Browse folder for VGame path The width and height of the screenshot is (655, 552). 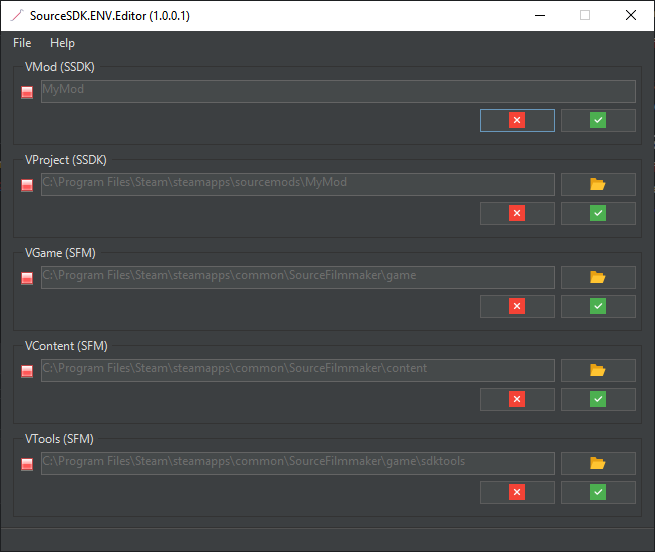coord(598,277)
